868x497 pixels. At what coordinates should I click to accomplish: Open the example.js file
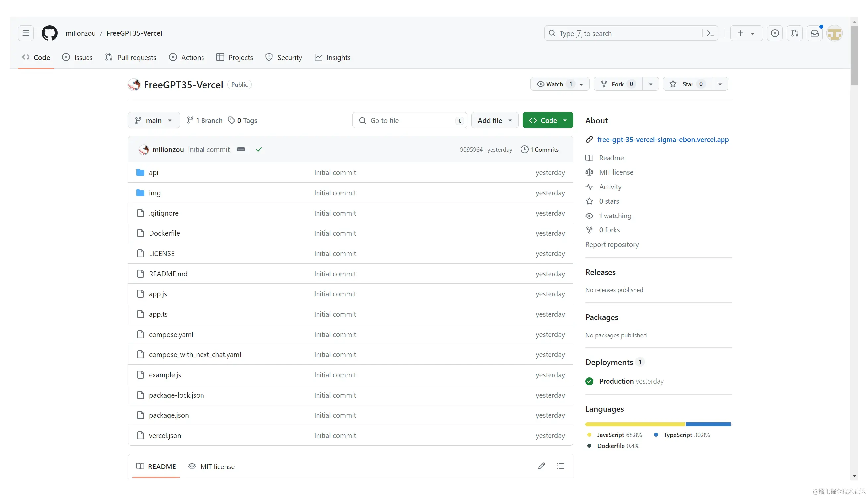point(165,374)
